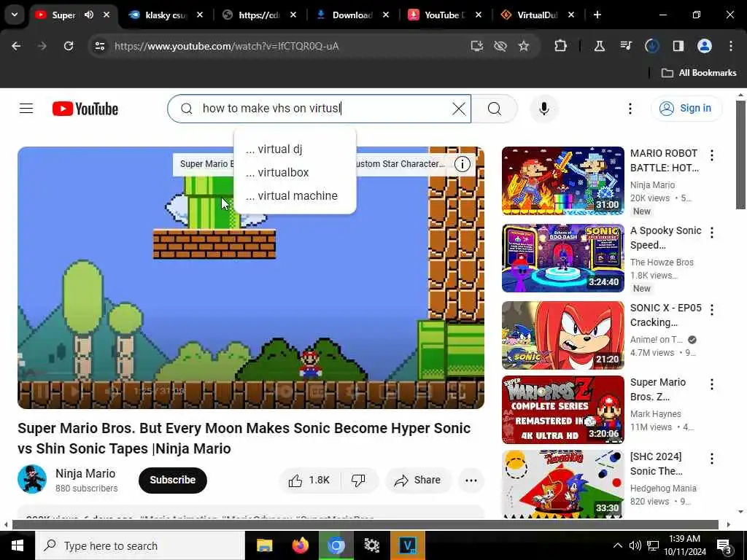
Task: Go to the YouTube home logo
Action: pos(85,109)
